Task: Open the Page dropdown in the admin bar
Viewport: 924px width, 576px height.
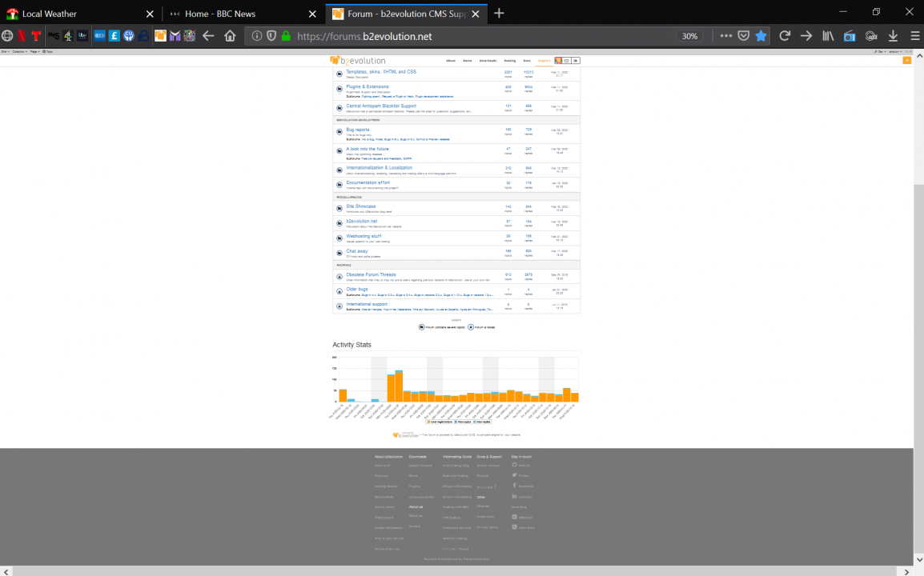Action: (34, 52)
